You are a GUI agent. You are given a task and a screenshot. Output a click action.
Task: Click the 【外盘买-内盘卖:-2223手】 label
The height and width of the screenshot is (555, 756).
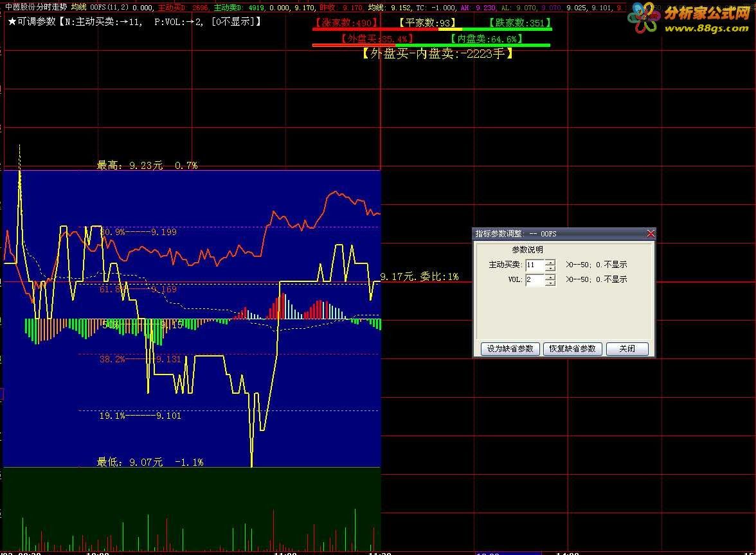point(437,53)
